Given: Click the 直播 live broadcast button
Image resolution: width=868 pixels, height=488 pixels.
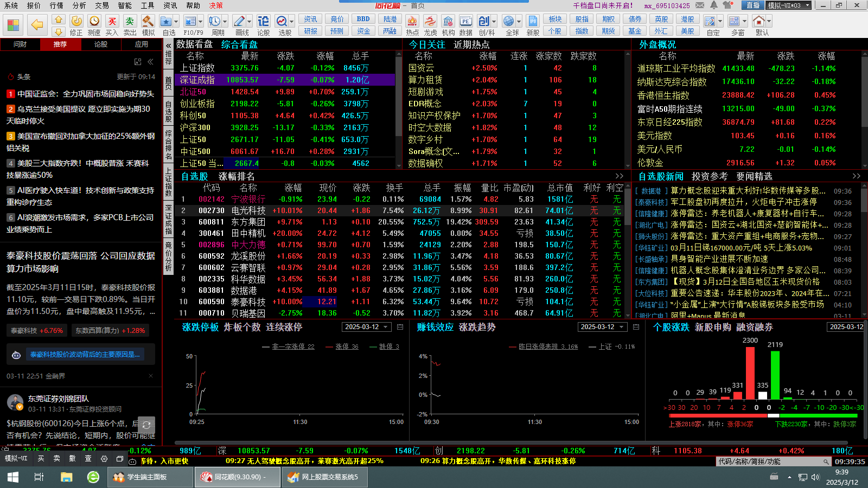Looking at the screenshot, I should (x=753, y=5).
